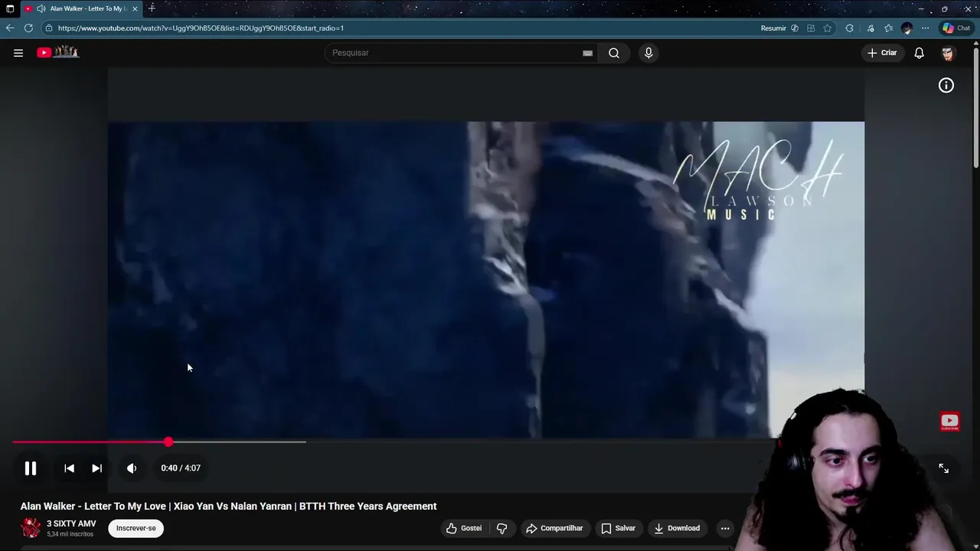This screenshot has width=980, height=551.
Task: Open the 3 SIXTY AMV channel avatar
Action: click(31, 528)
